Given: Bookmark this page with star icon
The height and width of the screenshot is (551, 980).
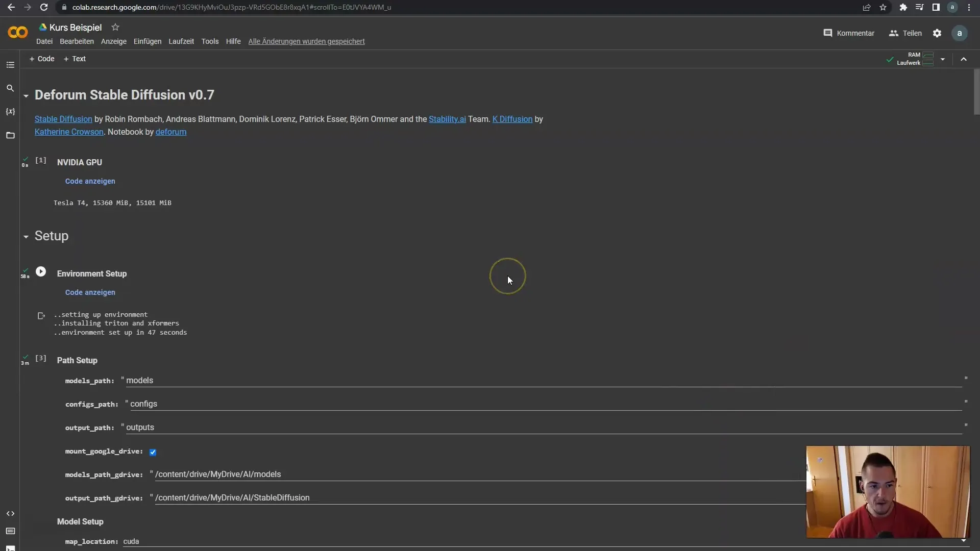Looking at the screenshot, I should [x=883, y=7].
